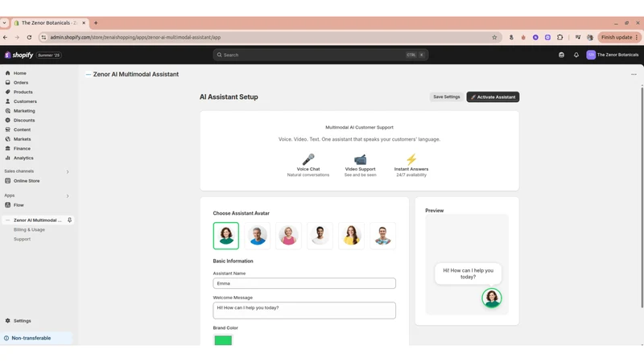Click the Video Support camera icon
644x362 pixels.
(x=360, y=159)
